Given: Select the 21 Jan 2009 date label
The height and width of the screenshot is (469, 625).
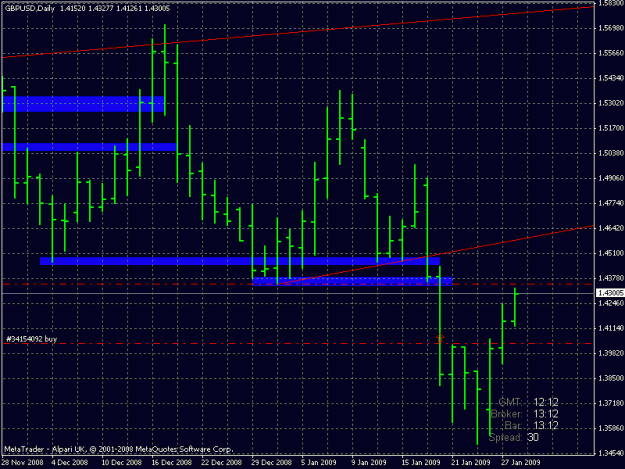Looking at the screenshot, I should pyautogui.click(x=471, y=463).
